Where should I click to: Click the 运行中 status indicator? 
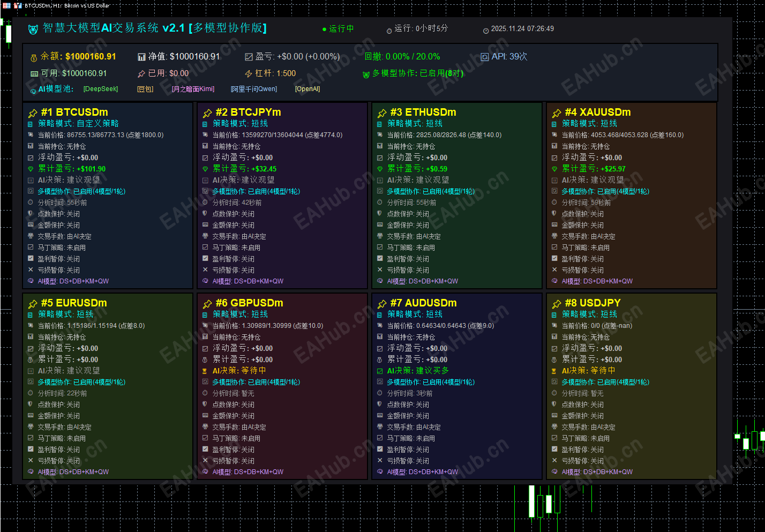coord(337,29)
